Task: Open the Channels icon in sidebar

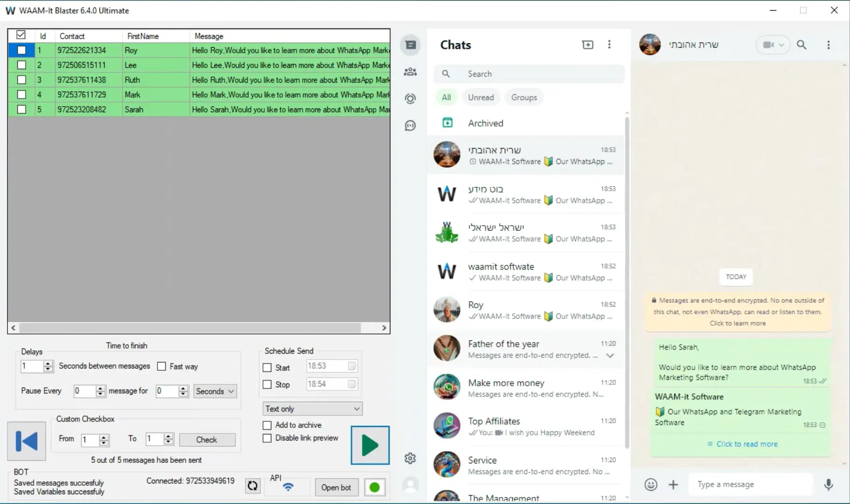Action: click(x=410, y=125)
